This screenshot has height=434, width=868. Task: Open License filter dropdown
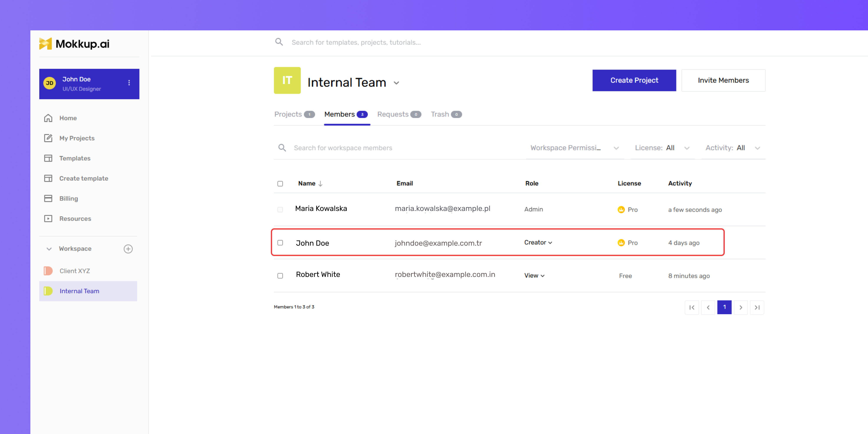[x=663, y=148]
